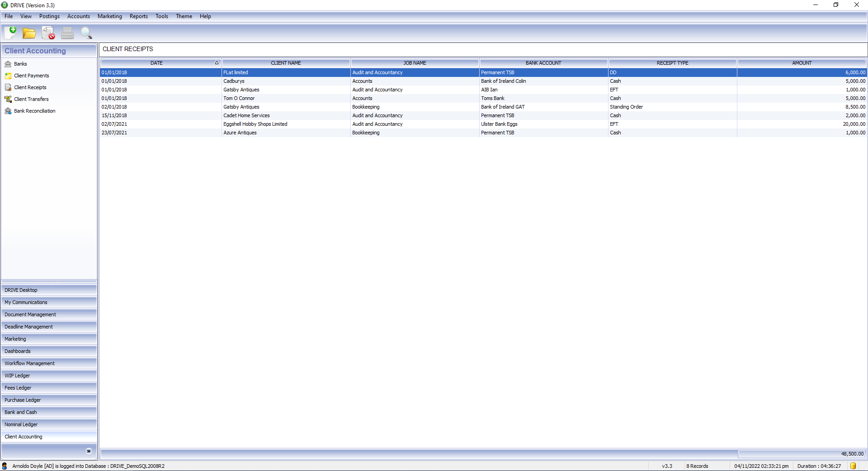Select the Cadet Home Services row

tap(483, 115)
